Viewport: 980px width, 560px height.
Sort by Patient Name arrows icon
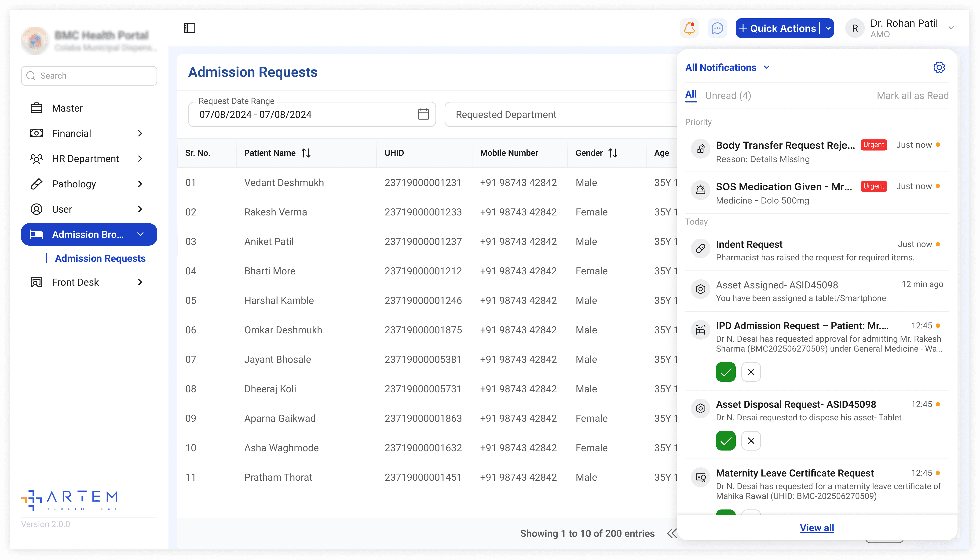tap(306, 153)
